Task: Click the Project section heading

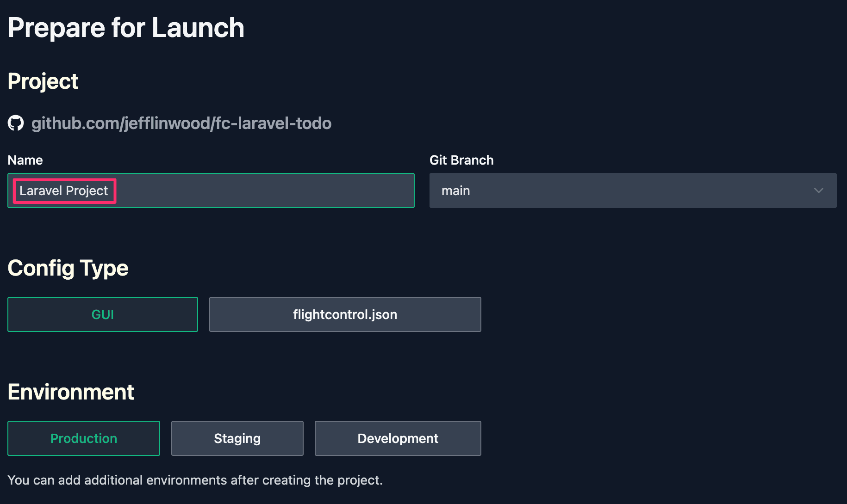Action: (43, 82)
